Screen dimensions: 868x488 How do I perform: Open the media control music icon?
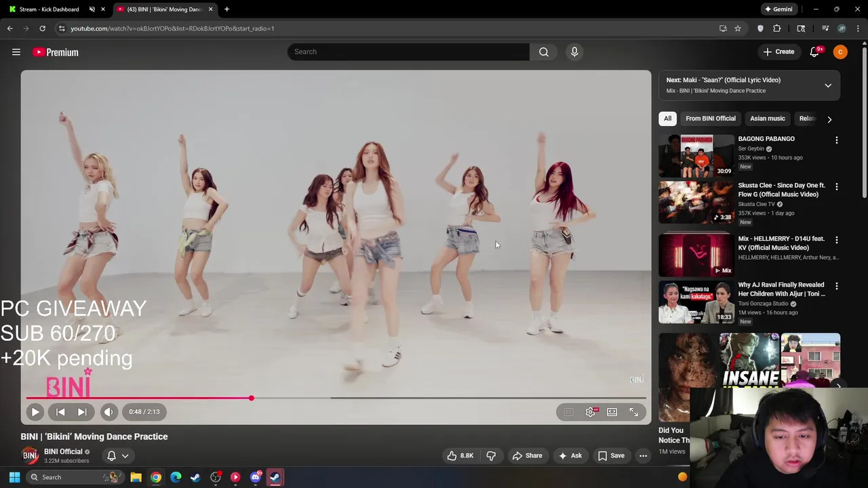pyautogui.click(x=825, y=28)
